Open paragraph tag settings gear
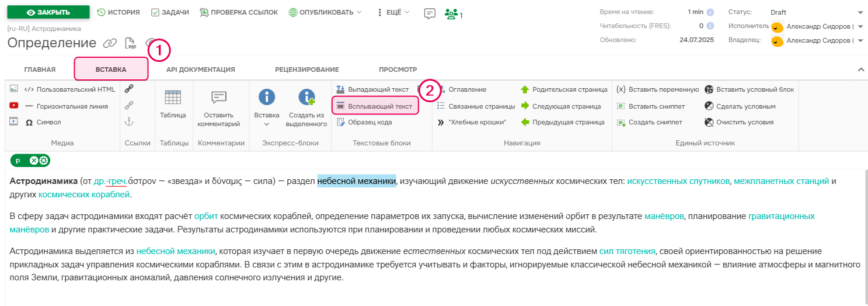 click(x=43, y=161)
